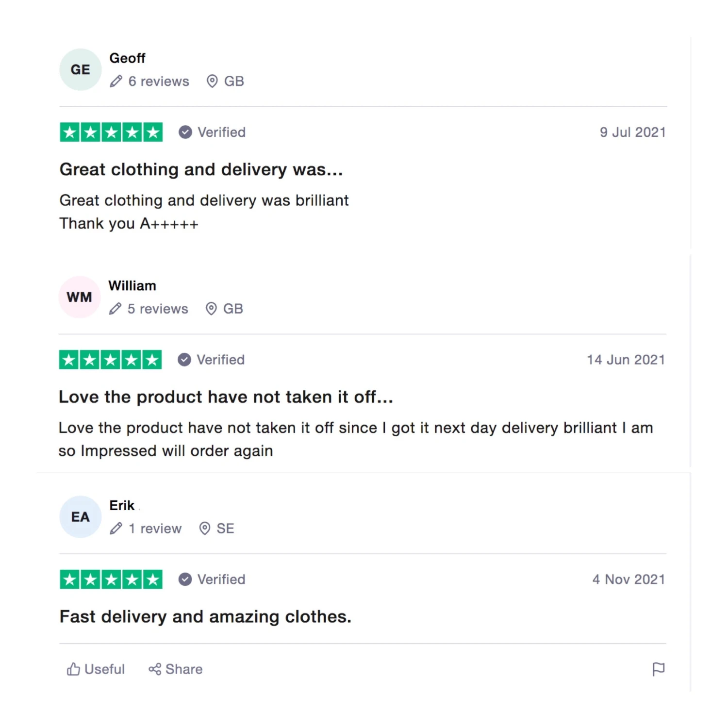The width and height of the screenshot is (728, 728).
Task: Click the verified checkmark on Geoff's review
Action: point(185,132)
